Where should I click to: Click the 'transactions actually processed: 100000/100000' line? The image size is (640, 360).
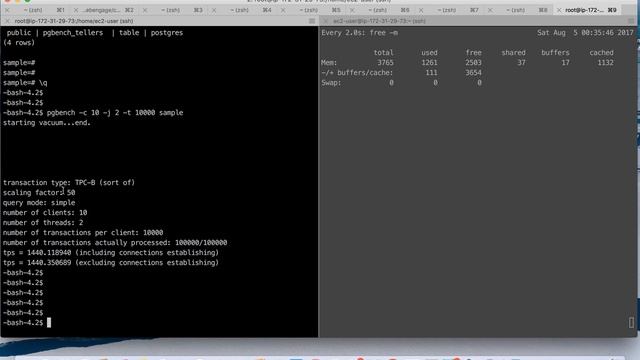(115, 242)
